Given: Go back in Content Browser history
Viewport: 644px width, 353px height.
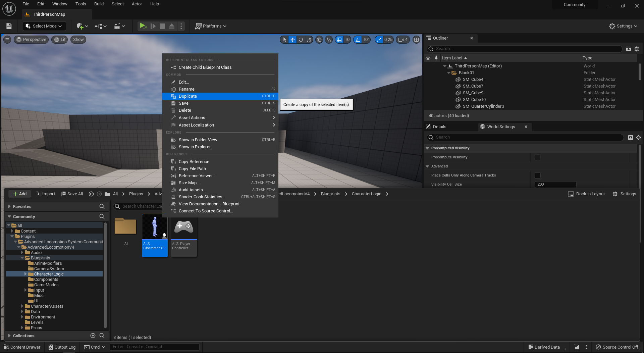Looking at the screenshot, I should pyautogui.click(x=91, y=194).
